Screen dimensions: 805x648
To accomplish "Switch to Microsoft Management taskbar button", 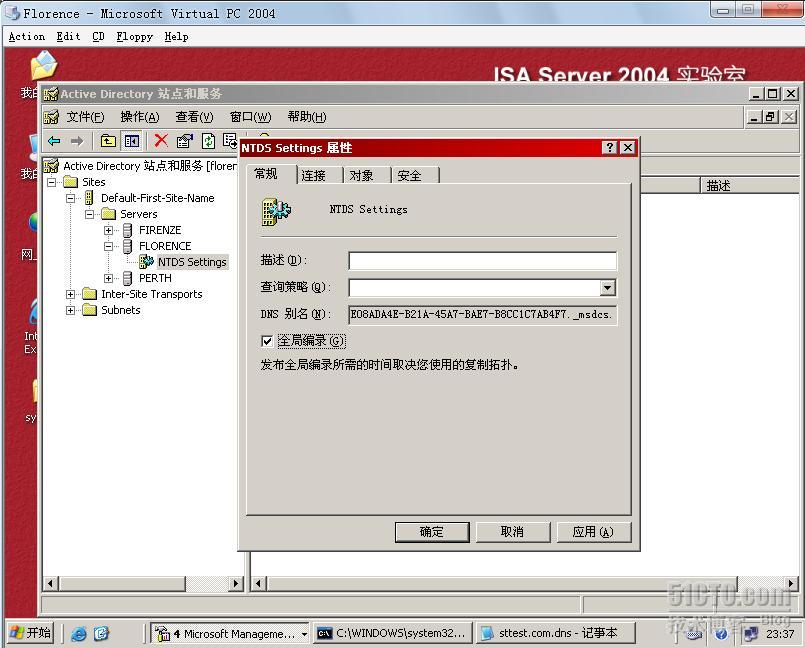I will click(x=230, y=634).
